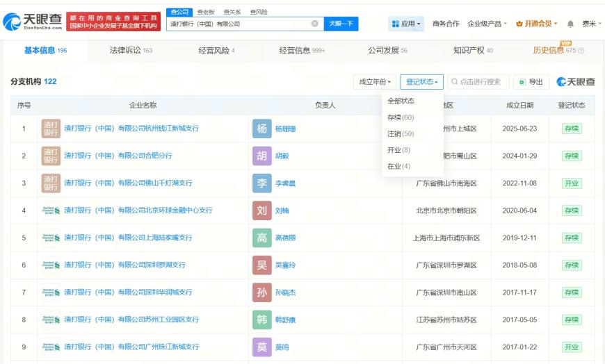The width and height of the screenshot is (605, 364).
Task: Filter by 开业(8) status
Action: click(x=398, y=150)
